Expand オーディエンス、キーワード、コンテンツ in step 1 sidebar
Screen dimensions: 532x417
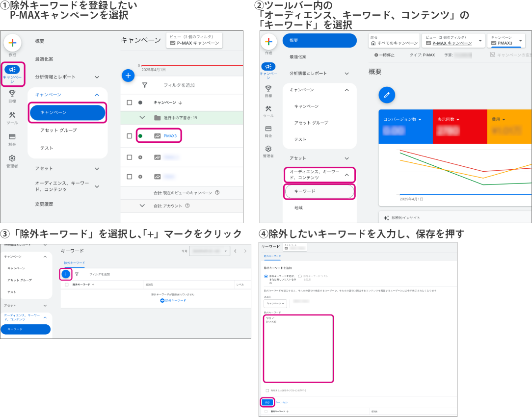[97, 186]
